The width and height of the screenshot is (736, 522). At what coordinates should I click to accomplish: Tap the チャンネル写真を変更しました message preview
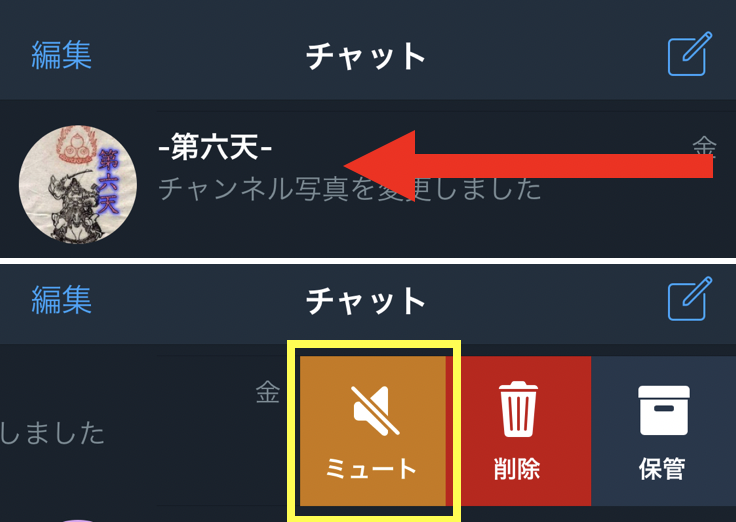coord(350,189)
